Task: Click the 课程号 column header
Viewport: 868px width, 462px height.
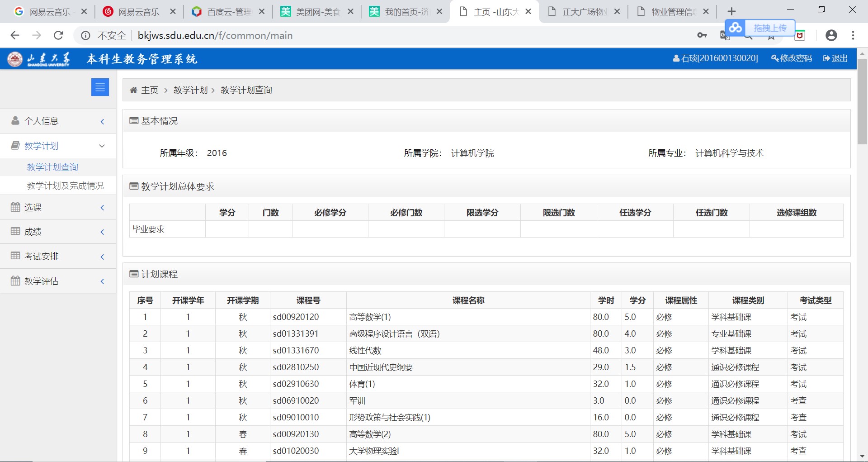Action: click(x=308, y=300)
